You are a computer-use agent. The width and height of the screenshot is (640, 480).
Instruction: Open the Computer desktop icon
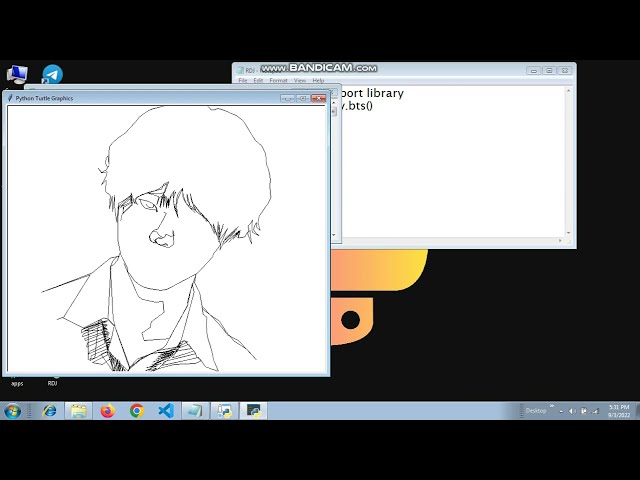click(17, 74)
